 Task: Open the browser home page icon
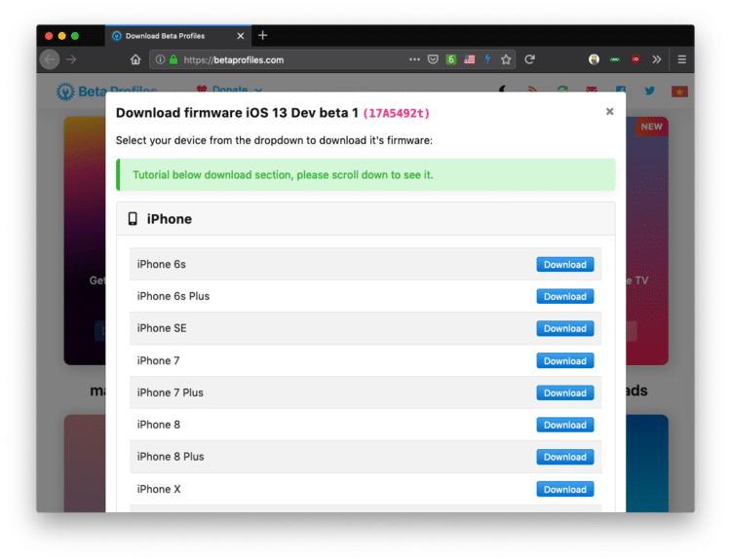pyautogui.click(x=135, y=59)
